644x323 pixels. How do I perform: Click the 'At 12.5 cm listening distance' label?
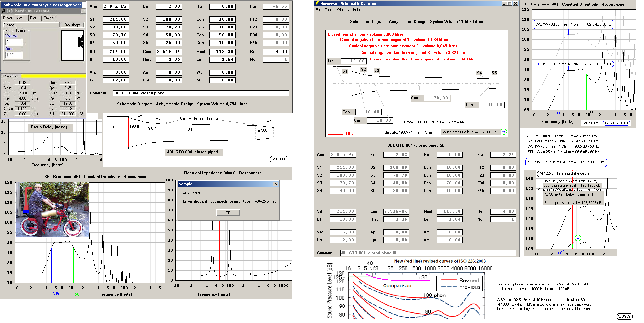562,173
